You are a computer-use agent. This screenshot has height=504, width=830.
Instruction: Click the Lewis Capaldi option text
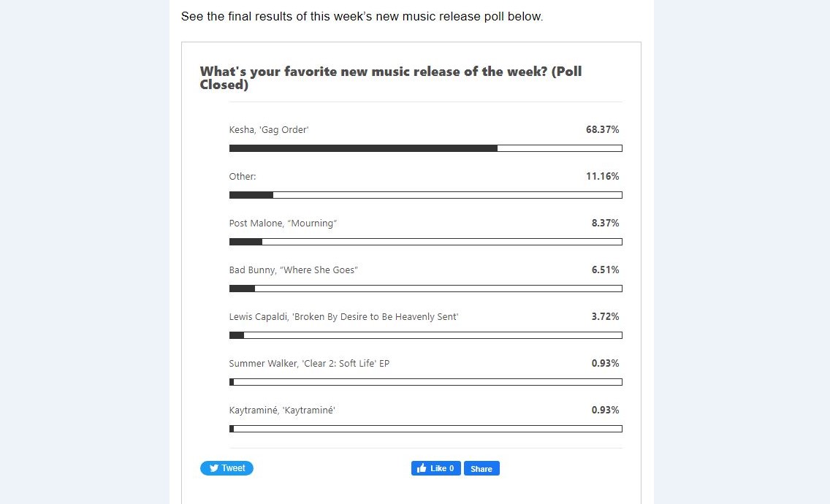[x=343, y=316]
